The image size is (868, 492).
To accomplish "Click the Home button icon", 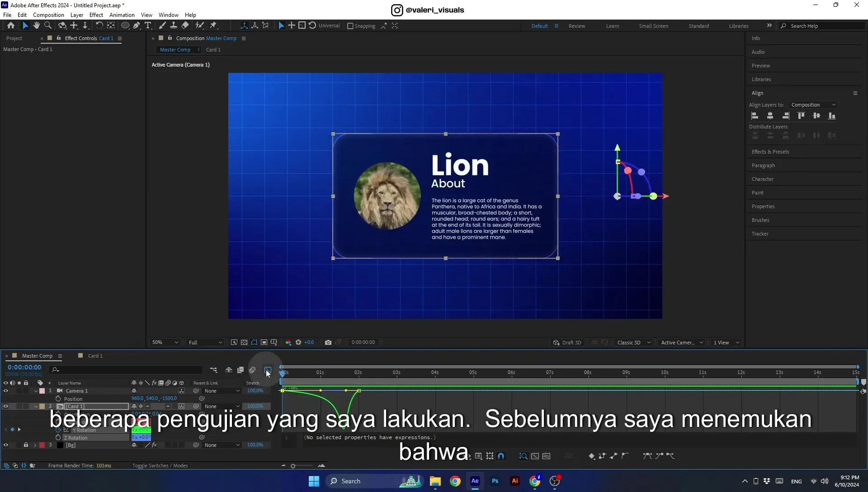I will pos(11,26).
